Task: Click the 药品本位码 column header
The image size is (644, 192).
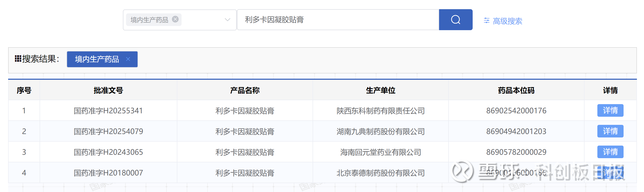Action: 516,90
